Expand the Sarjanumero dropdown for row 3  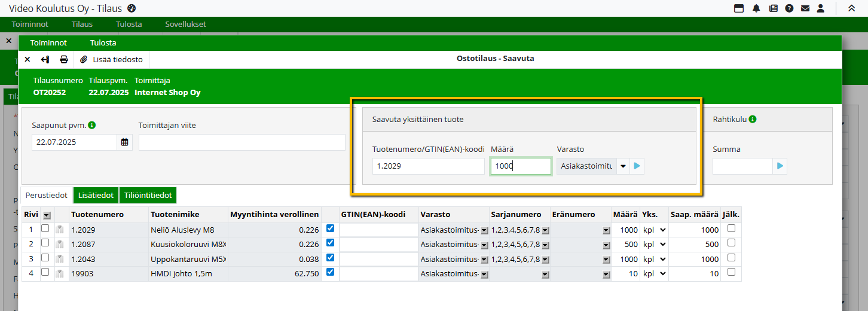pos(544,259)
